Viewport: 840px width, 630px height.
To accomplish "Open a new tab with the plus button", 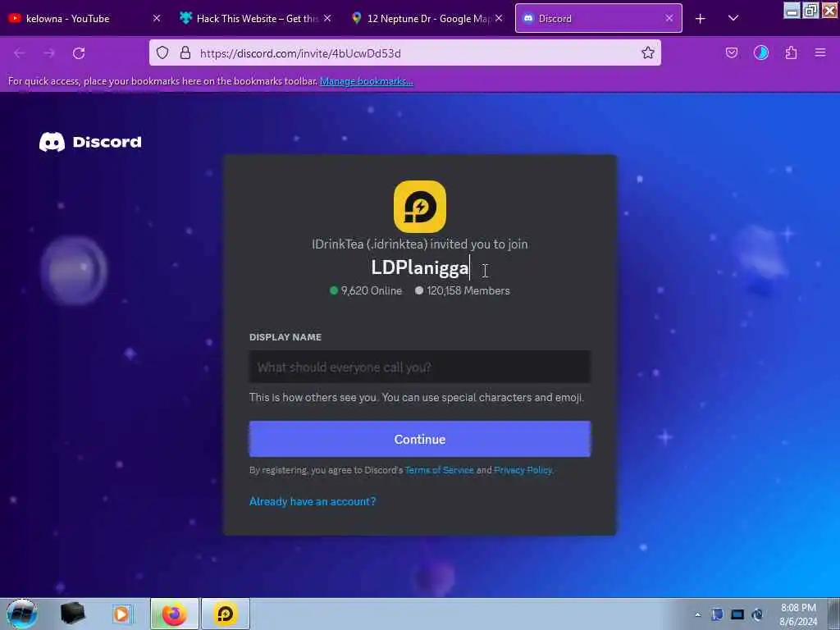I will 701,19.
